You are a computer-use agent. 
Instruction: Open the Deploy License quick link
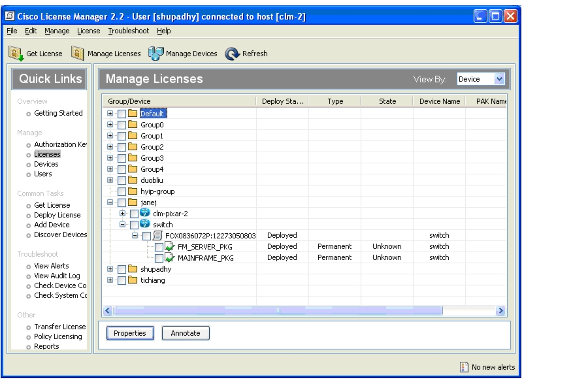(57, 215)
